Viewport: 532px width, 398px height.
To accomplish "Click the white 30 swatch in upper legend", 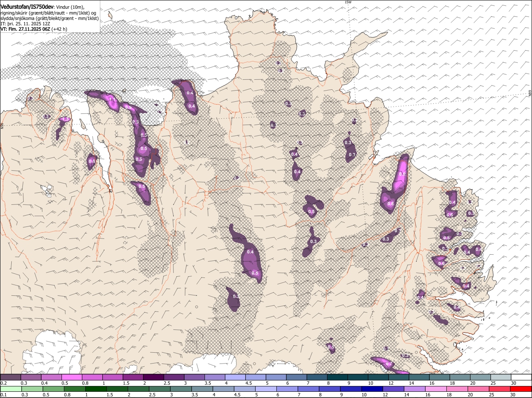I will [522, 377].
